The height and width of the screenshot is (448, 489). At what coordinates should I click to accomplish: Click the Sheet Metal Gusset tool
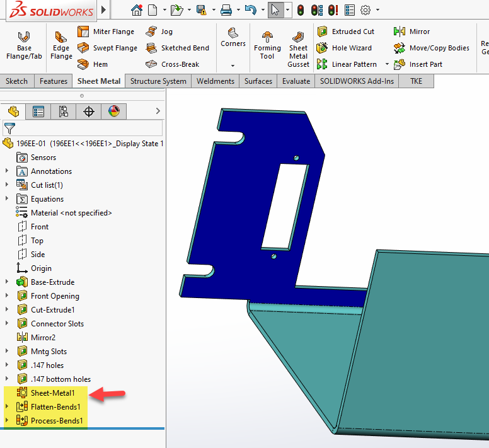[299, 49]
